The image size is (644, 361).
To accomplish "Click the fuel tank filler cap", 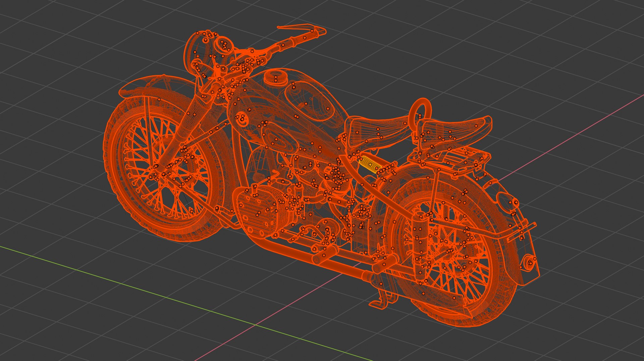I will (276, 78).
